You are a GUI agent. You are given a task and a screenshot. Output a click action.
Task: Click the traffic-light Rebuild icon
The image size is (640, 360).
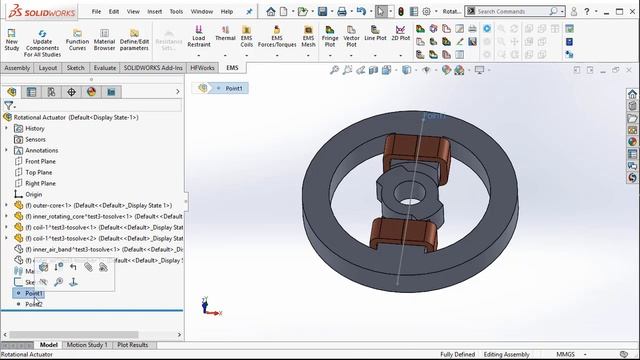click(x=401, y=11)
